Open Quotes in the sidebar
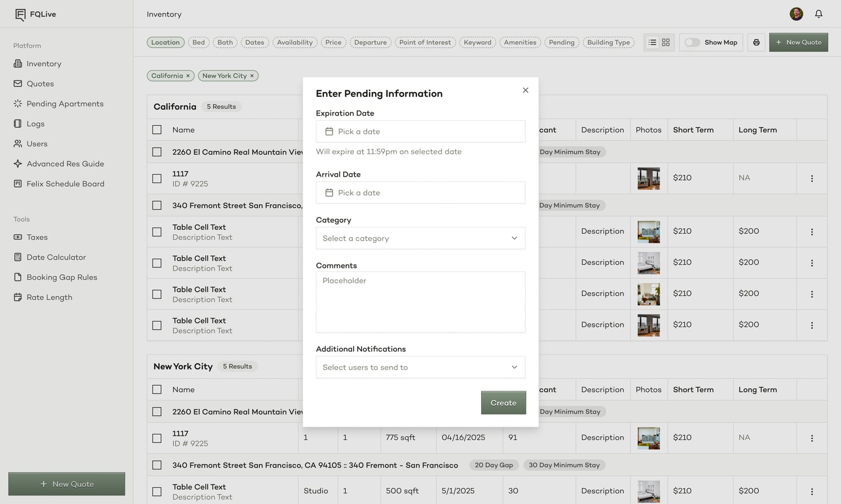 coord(34,84)
